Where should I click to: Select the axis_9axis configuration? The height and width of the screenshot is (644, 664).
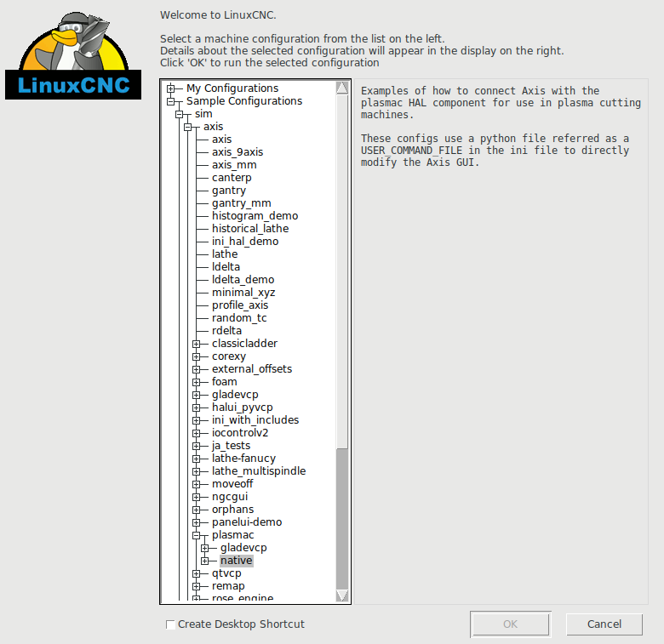click(x=238, y=152)
